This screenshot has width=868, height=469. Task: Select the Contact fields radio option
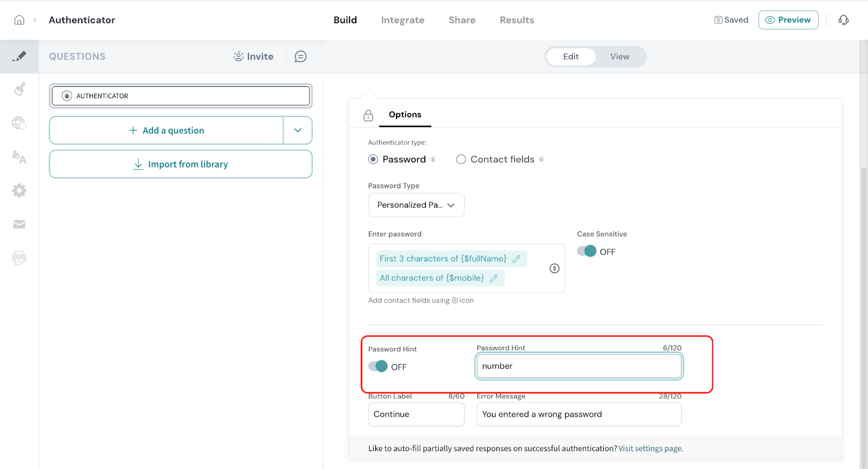461,160
